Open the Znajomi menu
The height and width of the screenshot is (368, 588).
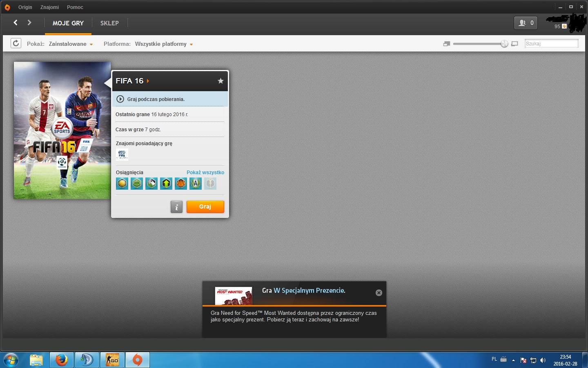point(49,7)
